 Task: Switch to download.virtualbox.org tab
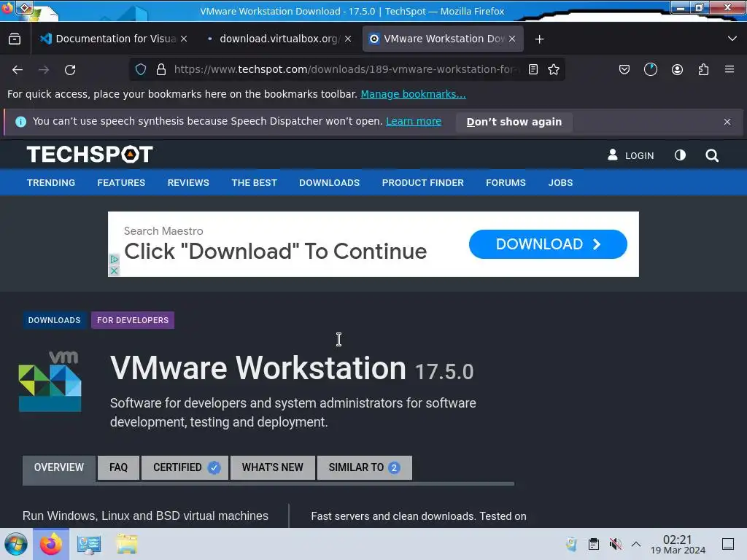point(278,39)
